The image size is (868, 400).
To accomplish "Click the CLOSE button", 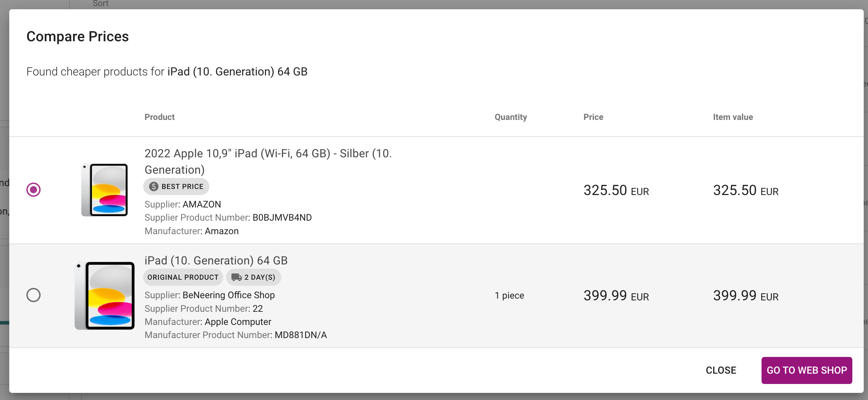I will click(721, 370).
